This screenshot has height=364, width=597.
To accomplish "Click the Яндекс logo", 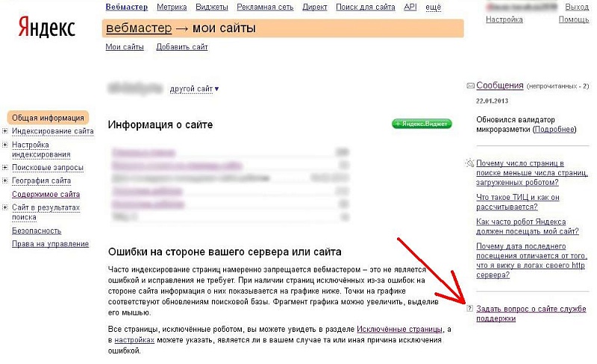I will point(46,28).
